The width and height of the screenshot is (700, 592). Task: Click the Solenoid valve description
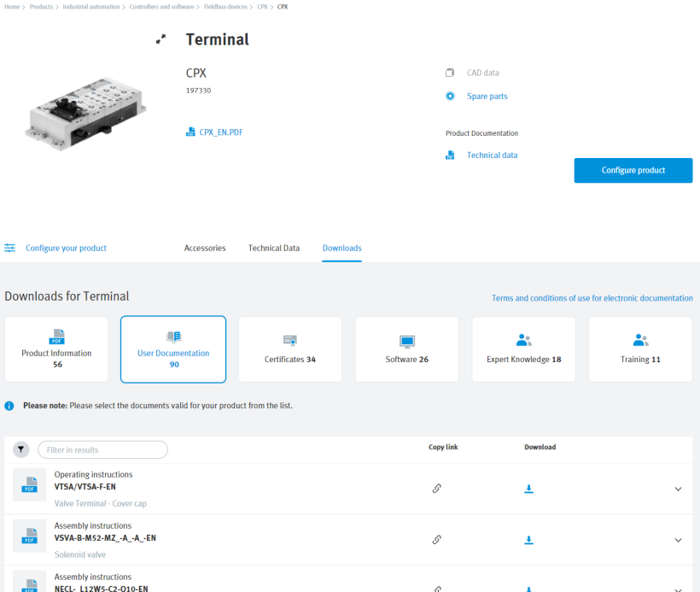[x=80, y=554]
